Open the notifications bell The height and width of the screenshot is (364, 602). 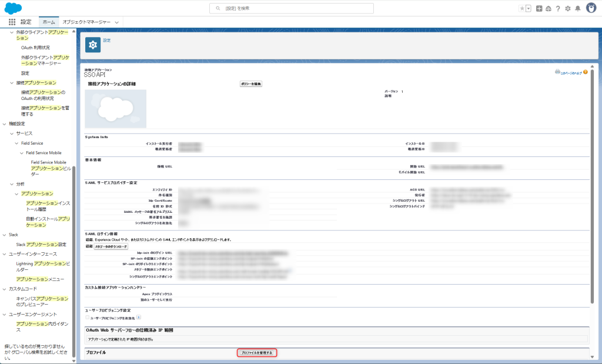[x=578, y=8]
